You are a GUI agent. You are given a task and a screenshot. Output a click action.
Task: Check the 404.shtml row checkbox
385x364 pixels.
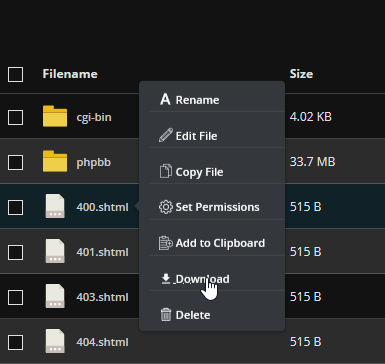click(x=15, y=342)
